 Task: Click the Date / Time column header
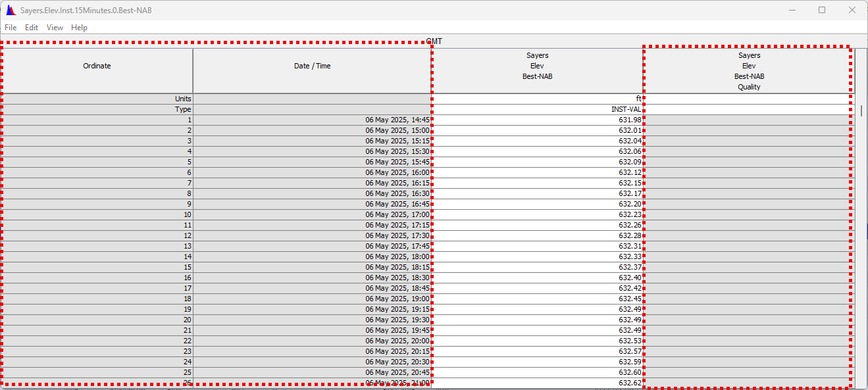(x=312, y=66)
